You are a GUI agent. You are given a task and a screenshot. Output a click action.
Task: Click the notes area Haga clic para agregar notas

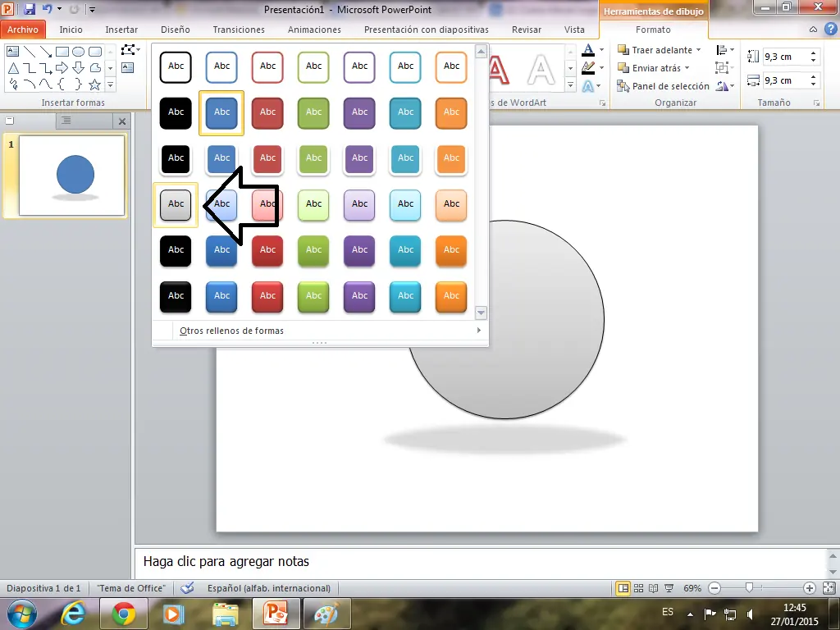pos(481,562)
